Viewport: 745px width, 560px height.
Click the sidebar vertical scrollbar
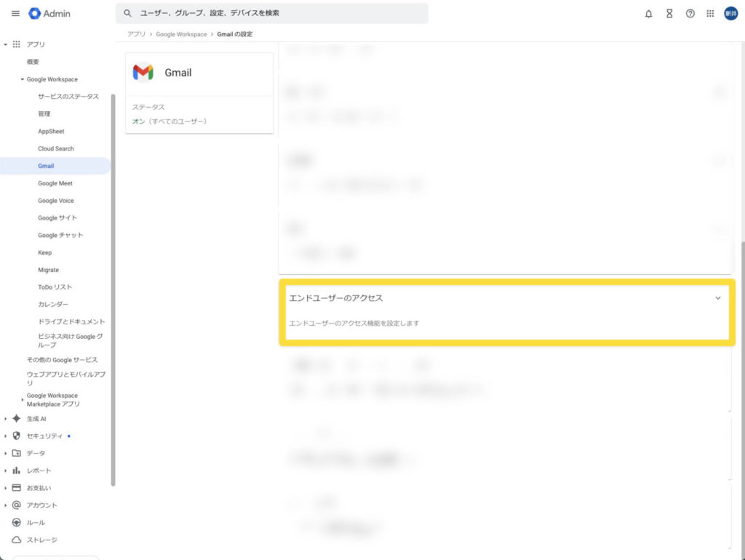pyautogui.click(x=113, y=291)
